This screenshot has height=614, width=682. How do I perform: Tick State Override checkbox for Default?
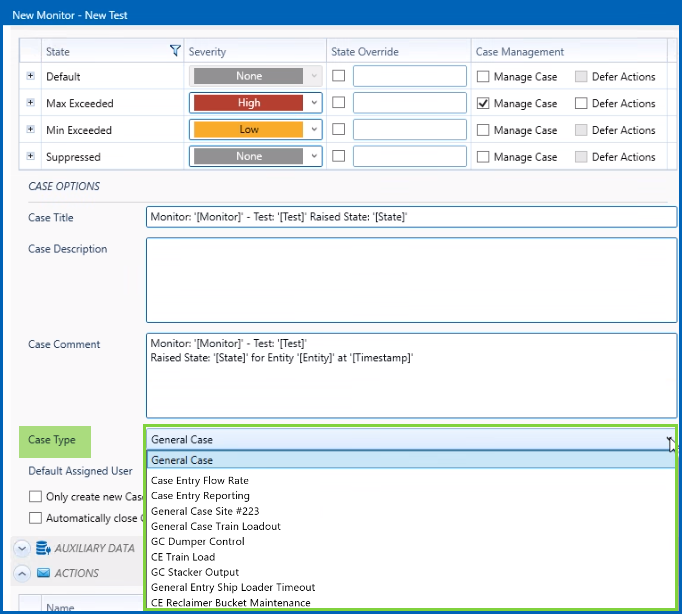pyautogui.click(x=339, y=76)
